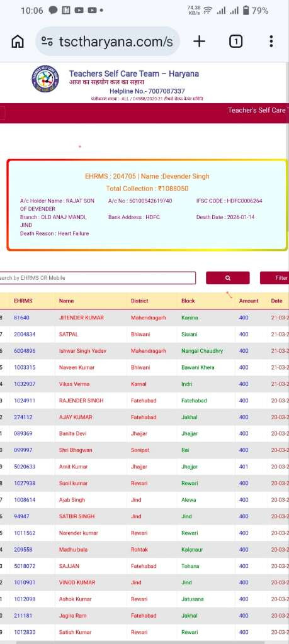Click the Helpline No. 7007087337 text
Image resolution: width=289 pixels, height=644 pixels.
tap(147, 91)
